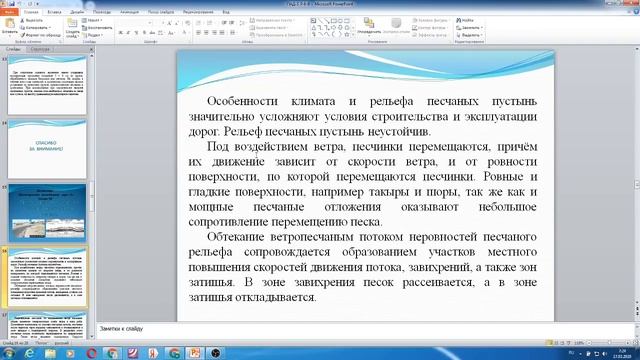This screenshot has height=360, width=640.
Task: Click the Заметки к слайду notes field
Action: coord(365,329)
